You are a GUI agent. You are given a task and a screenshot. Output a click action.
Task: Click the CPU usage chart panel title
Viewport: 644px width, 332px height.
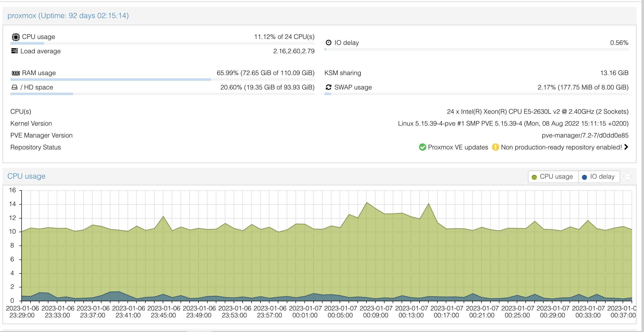pyautogui.click(x=26, y=176)
